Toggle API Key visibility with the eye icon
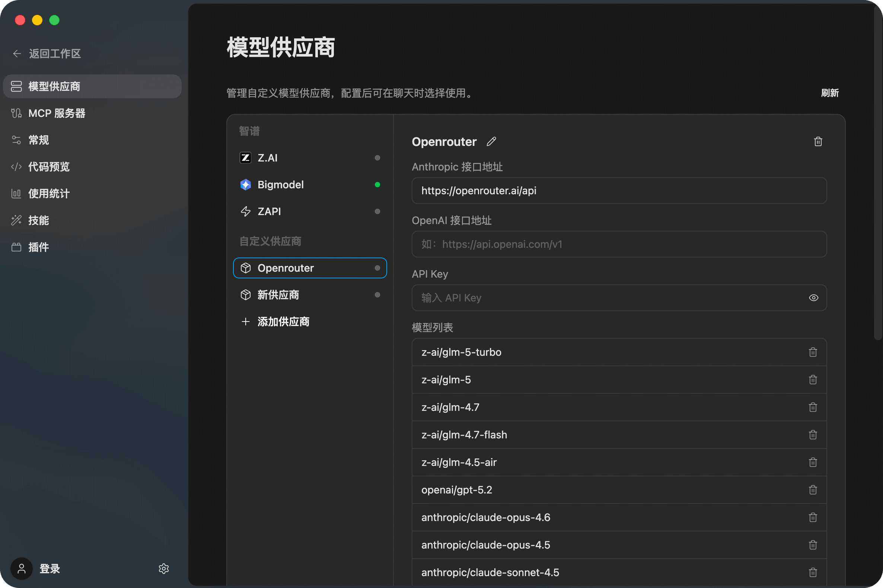 813,298
